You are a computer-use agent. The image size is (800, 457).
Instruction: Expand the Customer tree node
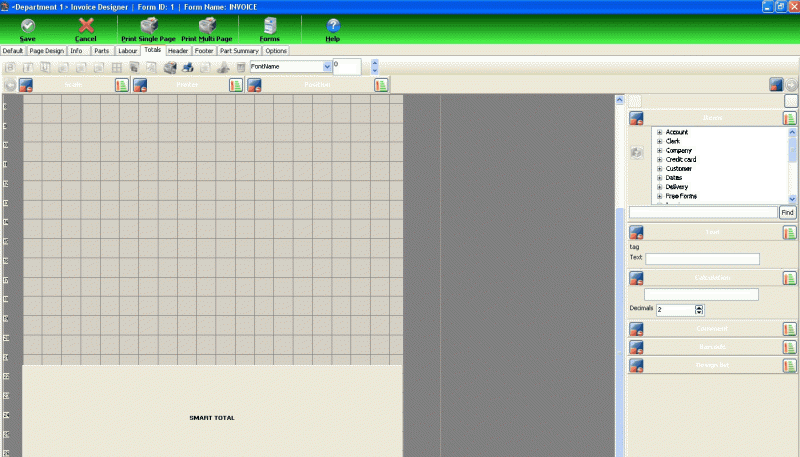tap(659, 169)
